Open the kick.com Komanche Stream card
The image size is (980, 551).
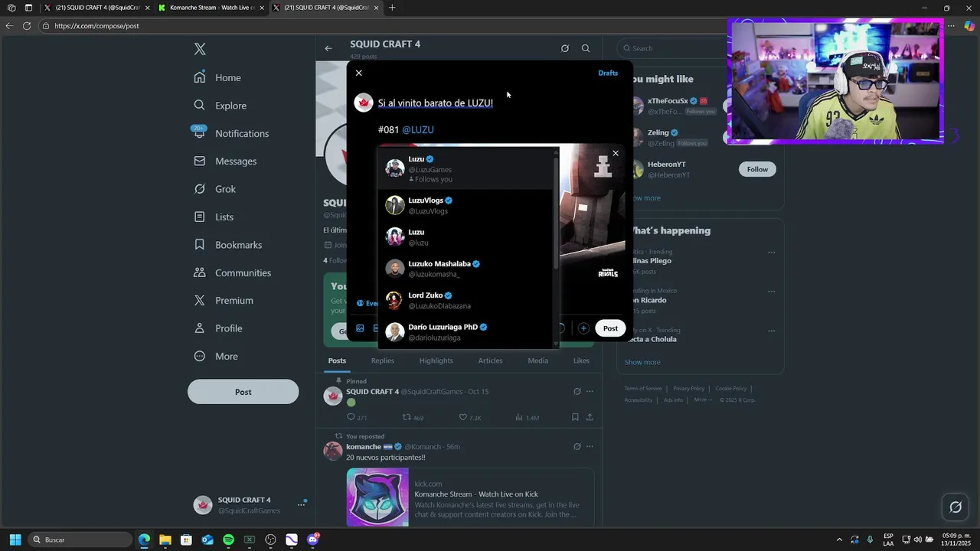click(x=470, y=497)
